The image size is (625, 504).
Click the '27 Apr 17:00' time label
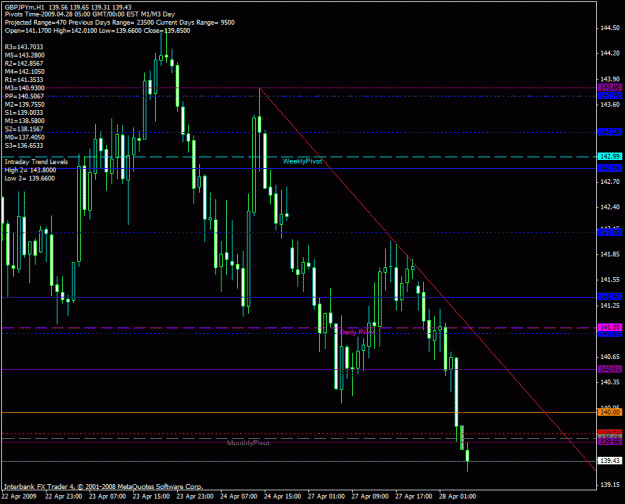click(x=414, y=496)
